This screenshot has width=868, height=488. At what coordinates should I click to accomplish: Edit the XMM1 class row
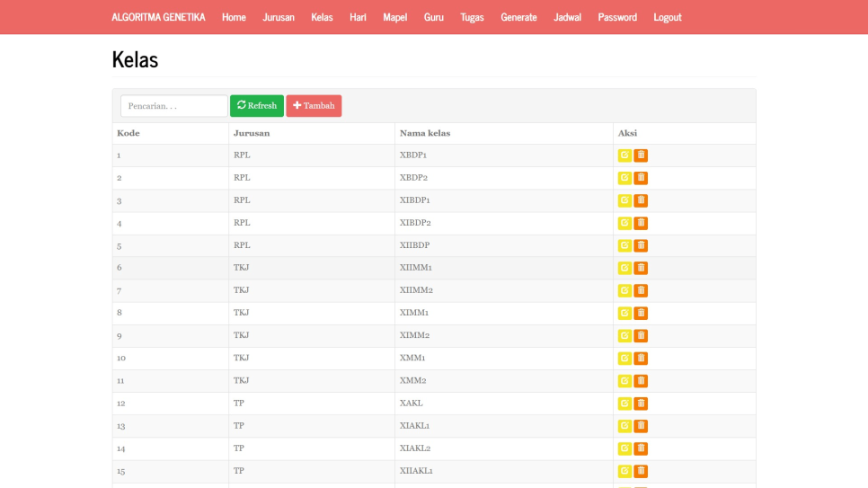pos(624,359)
